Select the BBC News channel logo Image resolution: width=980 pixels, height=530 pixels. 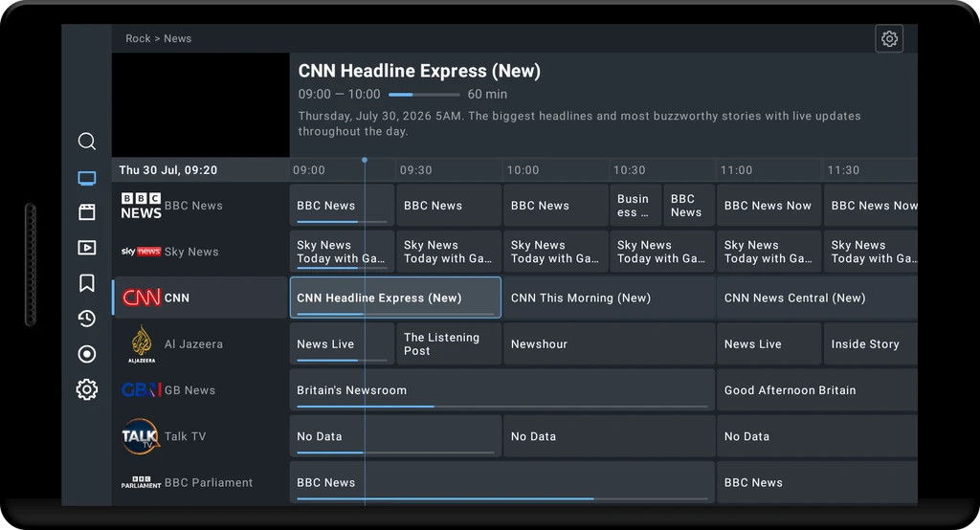[142, 206]
